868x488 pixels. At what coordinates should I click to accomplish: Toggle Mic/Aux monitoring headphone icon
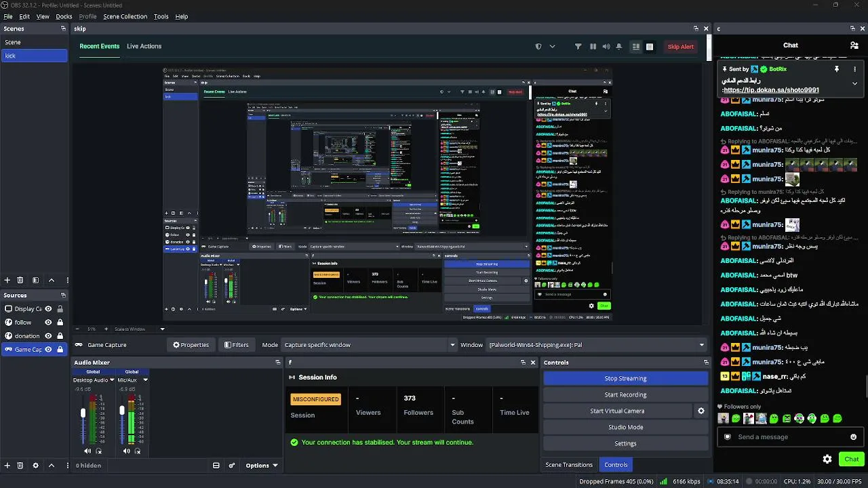click(x=138, y=451)
